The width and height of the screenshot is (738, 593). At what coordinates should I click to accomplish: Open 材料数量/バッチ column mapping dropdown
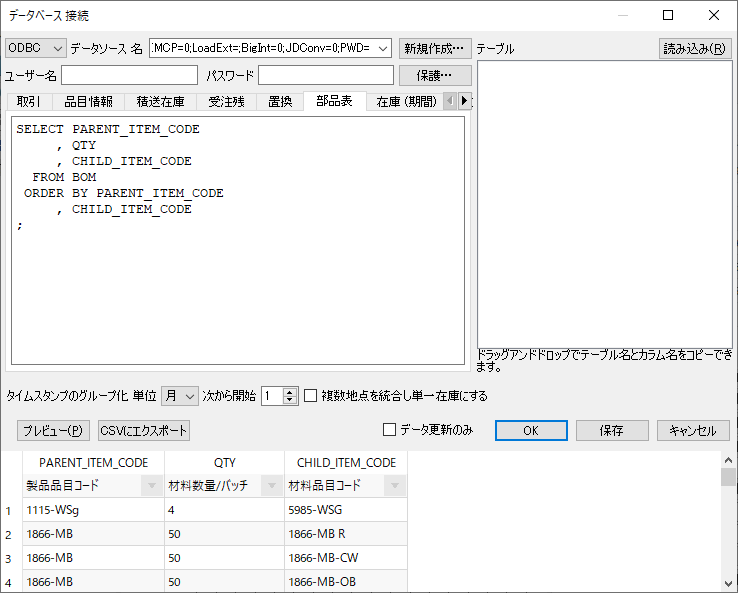point(271,486)
